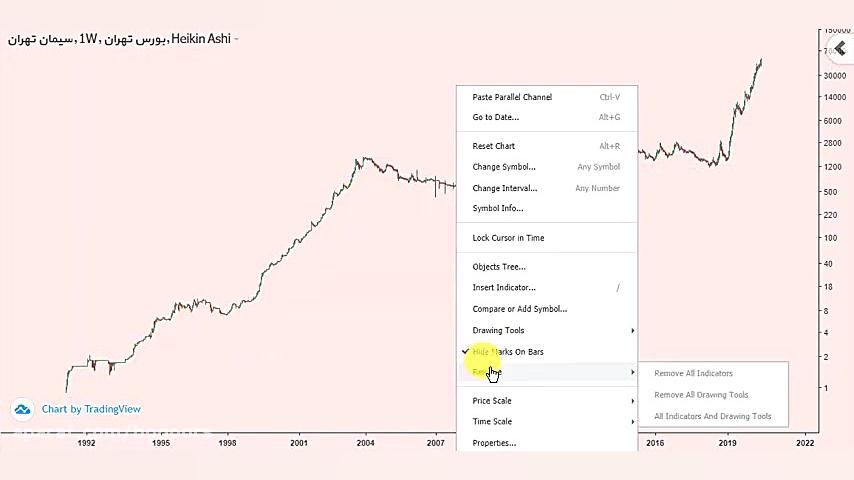
Task: Select Change Interval option
Action: (x=505, y=188)
